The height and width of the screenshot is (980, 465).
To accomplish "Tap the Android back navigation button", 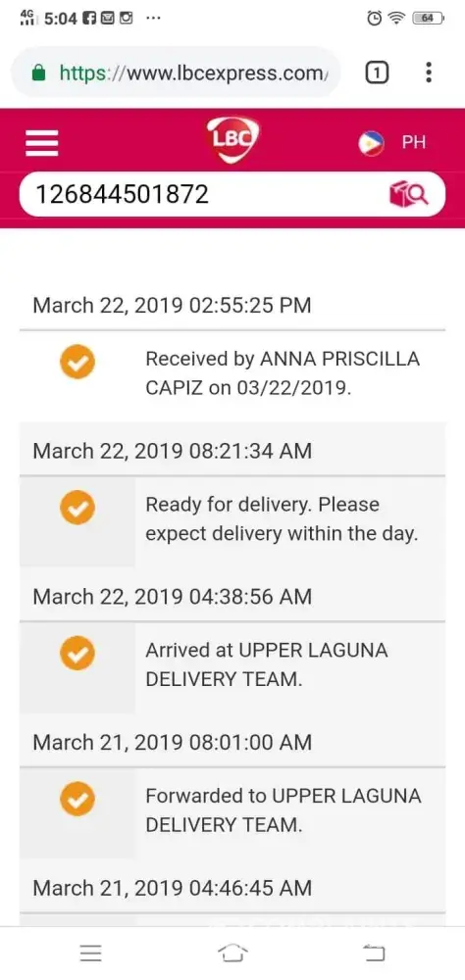I will point(374,954).
